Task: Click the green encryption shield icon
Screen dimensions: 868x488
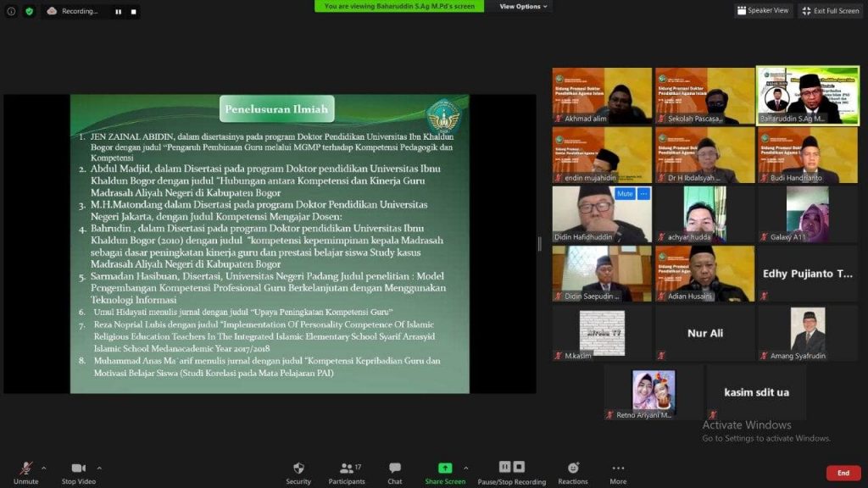Action: (x=30, y=11)
